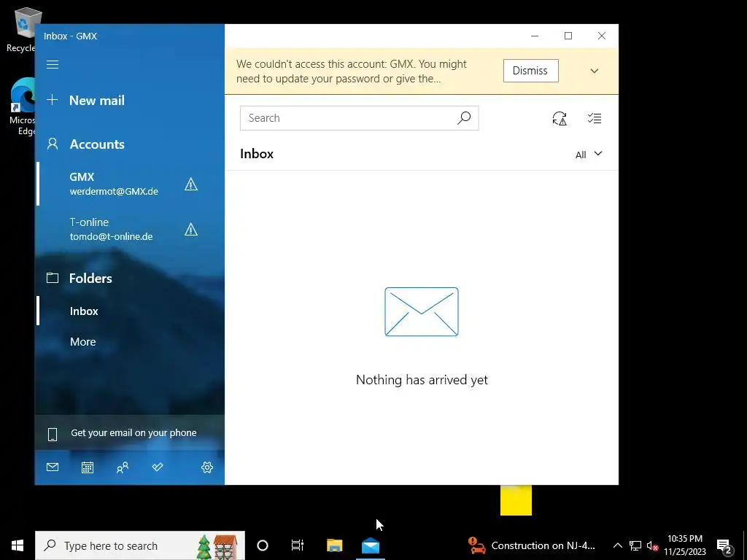Enter selection mode with checklist icon
The image size is (747, 560).
[x=594, y=118]
